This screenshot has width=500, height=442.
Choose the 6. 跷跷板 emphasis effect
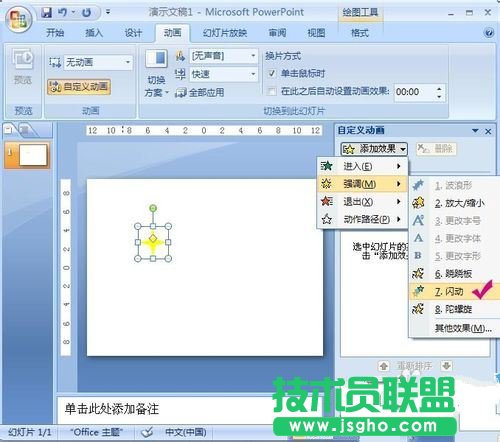(454, 273)
